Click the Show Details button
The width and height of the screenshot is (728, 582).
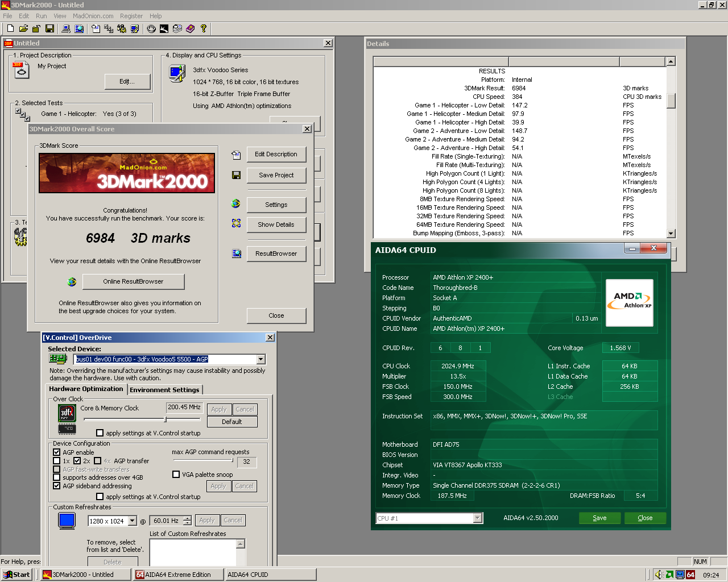click(276, 225)
